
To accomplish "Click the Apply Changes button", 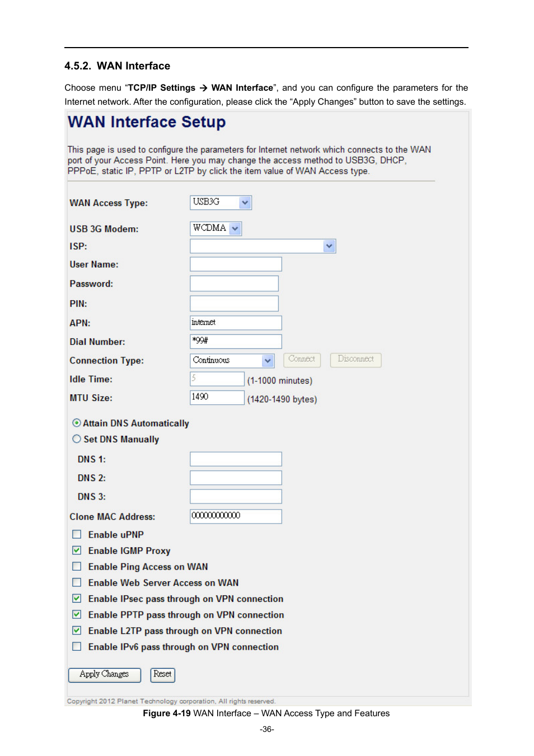I will tap(105, 675).
